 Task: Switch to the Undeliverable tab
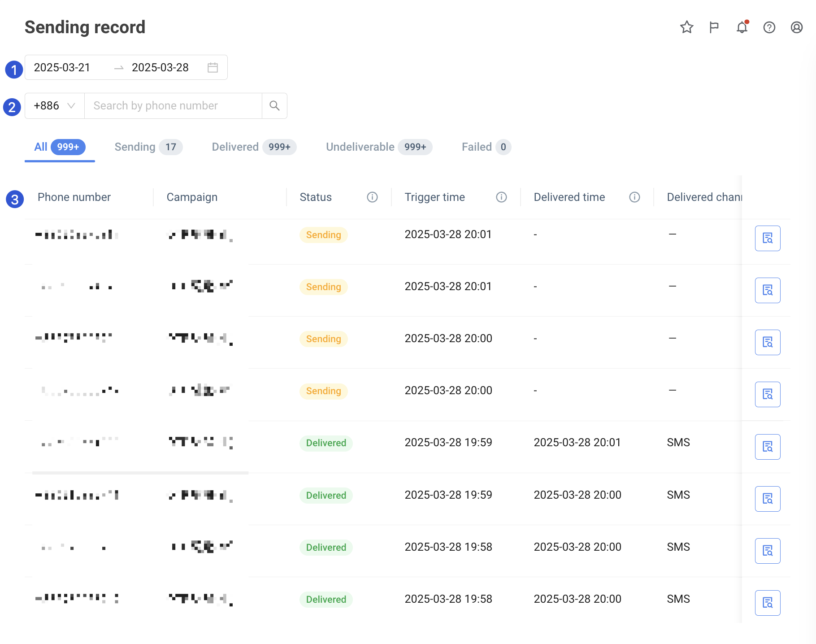[x=379, y=147]
